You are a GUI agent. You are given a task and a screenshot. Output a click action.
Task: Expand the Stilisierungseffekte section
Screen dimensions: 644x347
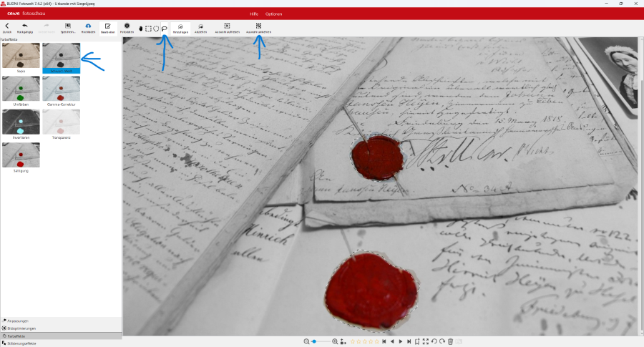[x=61, y=343]
